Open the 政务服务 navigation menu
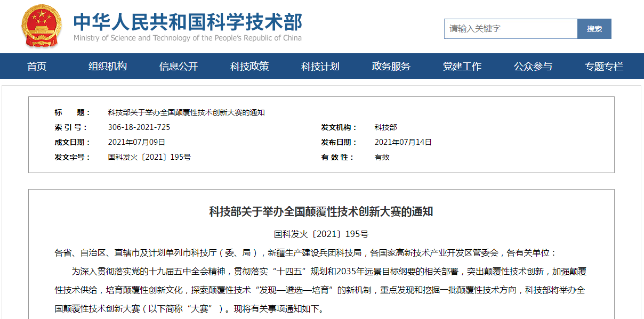 point(391,66)
